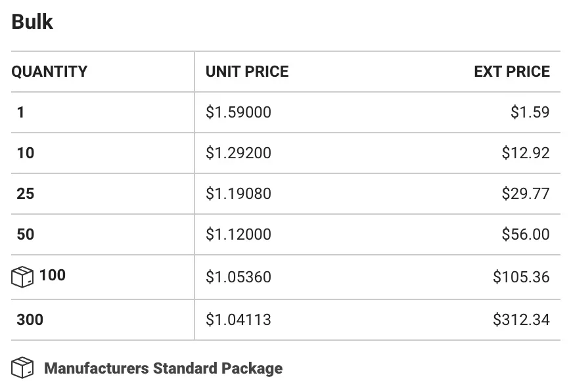
Task: Click unit price $1.05360
Action: click(238, 277)
